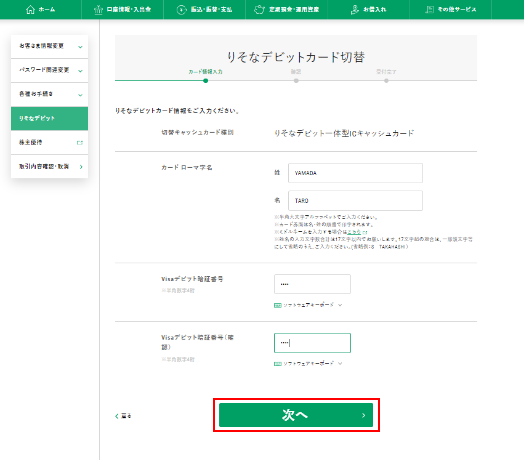The height and width of the screenshot is (460, 524).
Task: Expand 各種お手続き in the sidebar
Action: (x=49, y=95)
